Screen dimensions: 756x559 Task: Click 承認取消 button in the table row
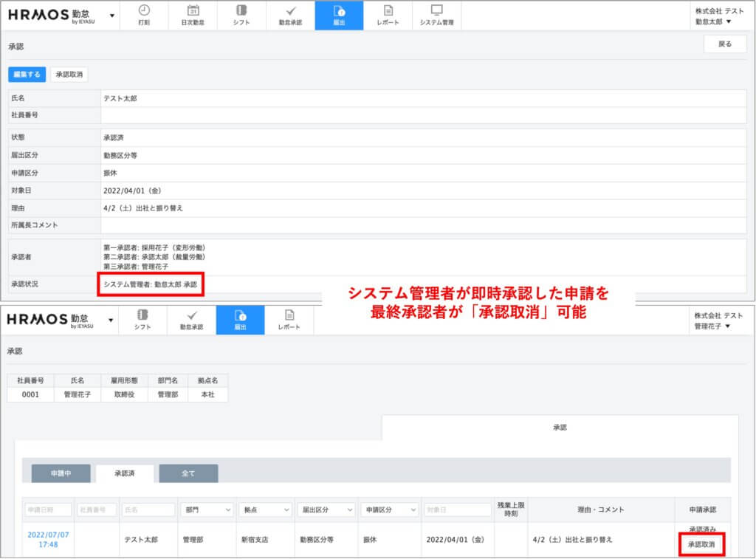click(x=701, y=545)
